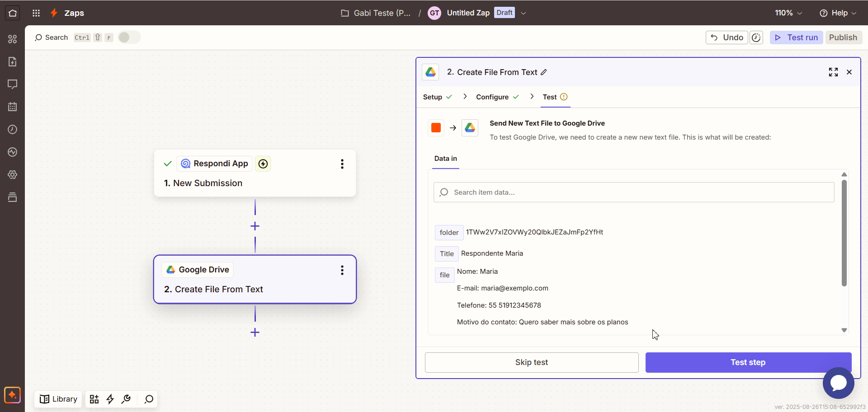The image size is (868, 412).
Task: Open Google Drive step menu dots
Action: point(342,270)
